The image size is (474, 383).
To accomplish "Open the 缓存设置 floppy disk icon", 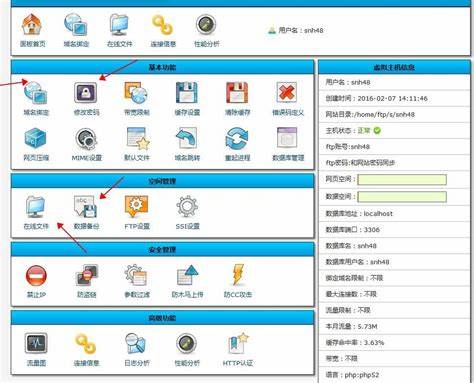I will click(x=187, y=92).
